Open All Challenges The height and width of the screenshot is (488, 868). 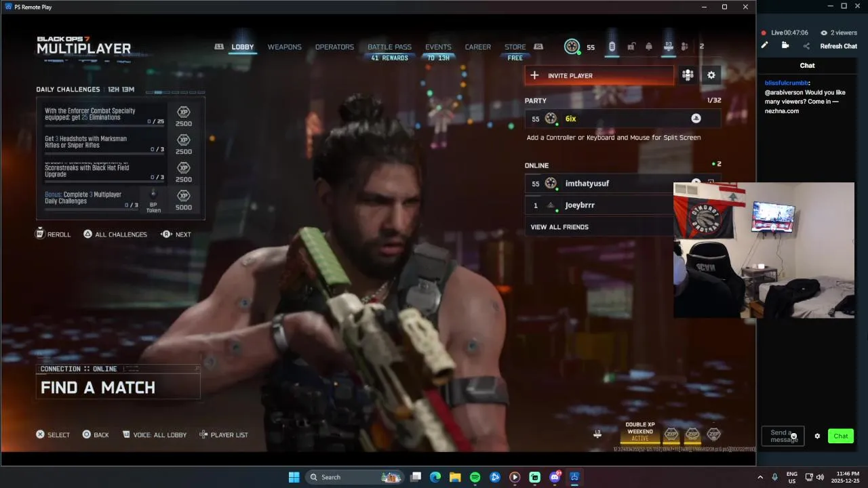(x=115, y=234)
